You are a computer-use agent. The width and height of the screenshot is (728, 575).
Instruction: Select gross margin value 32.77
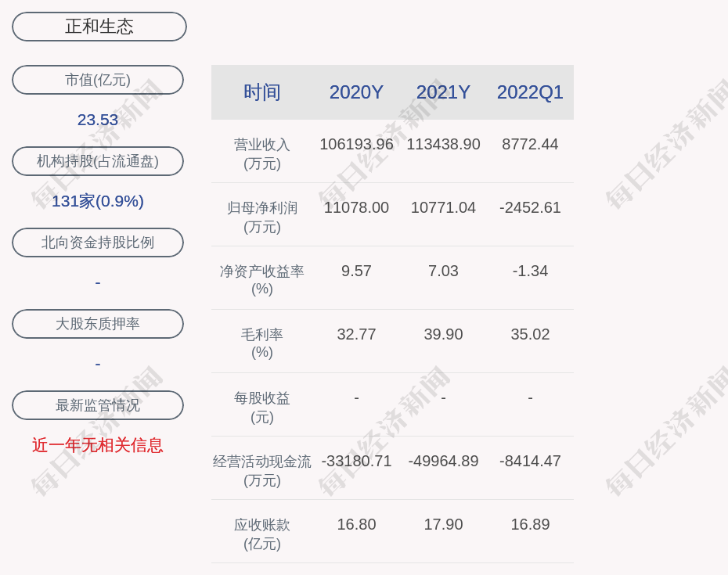pos(356,334)
